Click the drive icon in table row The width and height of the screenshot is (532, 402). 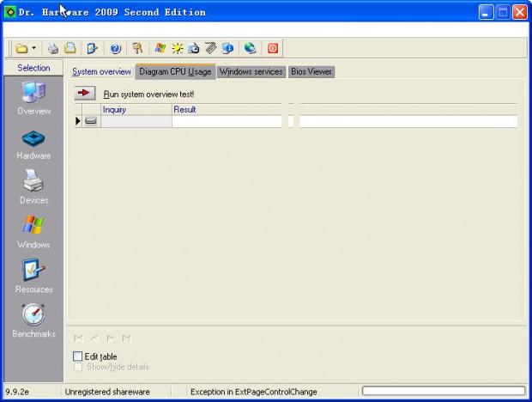point(91,121)
